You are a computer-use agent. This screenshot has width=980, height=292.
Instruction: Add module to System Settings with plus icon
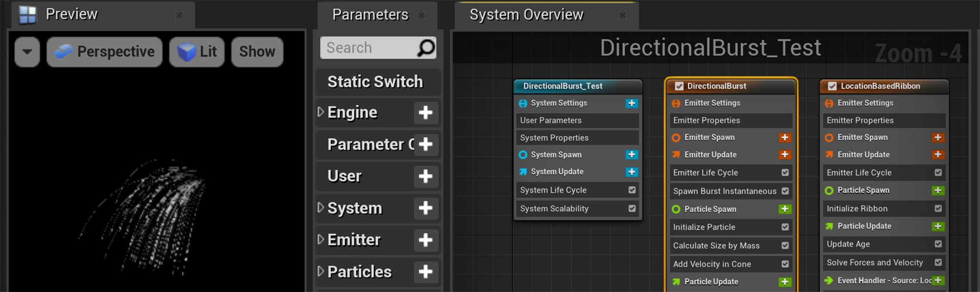pyautogui.click(x=631, y=103)
